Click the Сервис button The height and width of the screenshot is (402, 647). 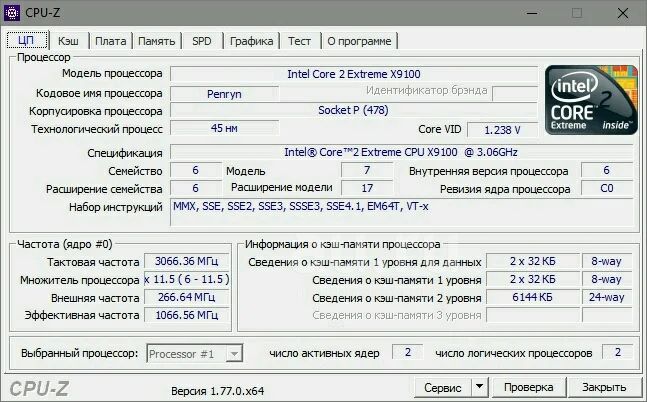[443, 388]
